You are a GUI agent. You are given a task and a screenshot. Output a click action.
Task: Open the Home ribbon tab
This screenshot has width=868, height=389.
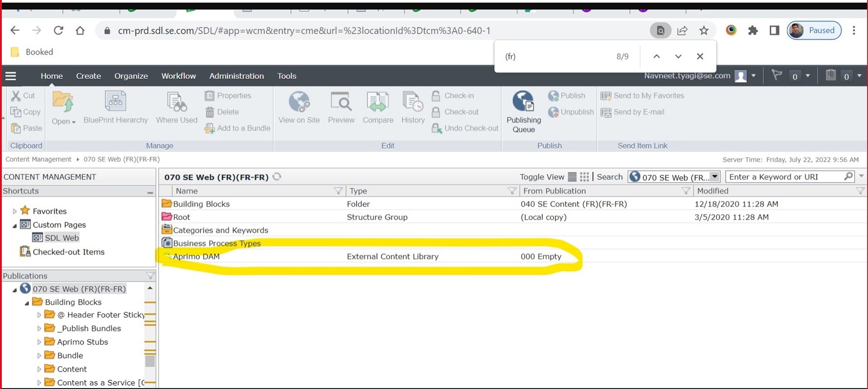pos(52,76)
